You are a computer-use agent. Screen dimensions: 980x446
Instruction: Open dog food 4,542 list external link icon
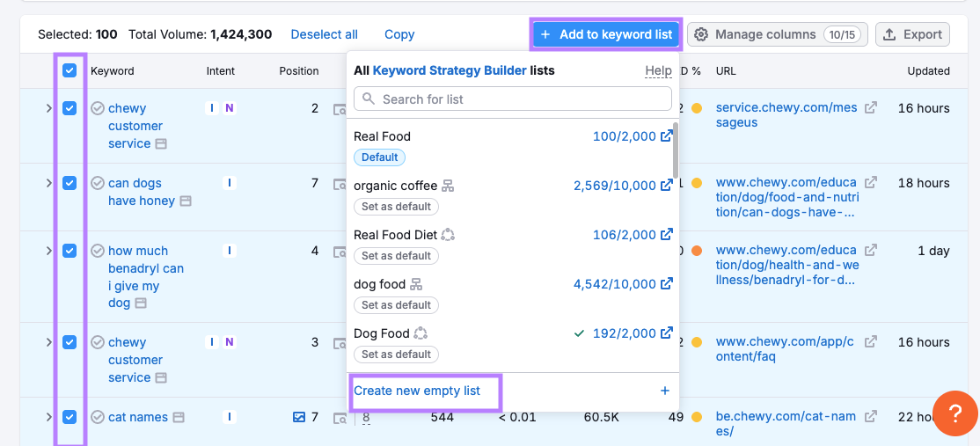pyautogui.click(x=667, y=283)
